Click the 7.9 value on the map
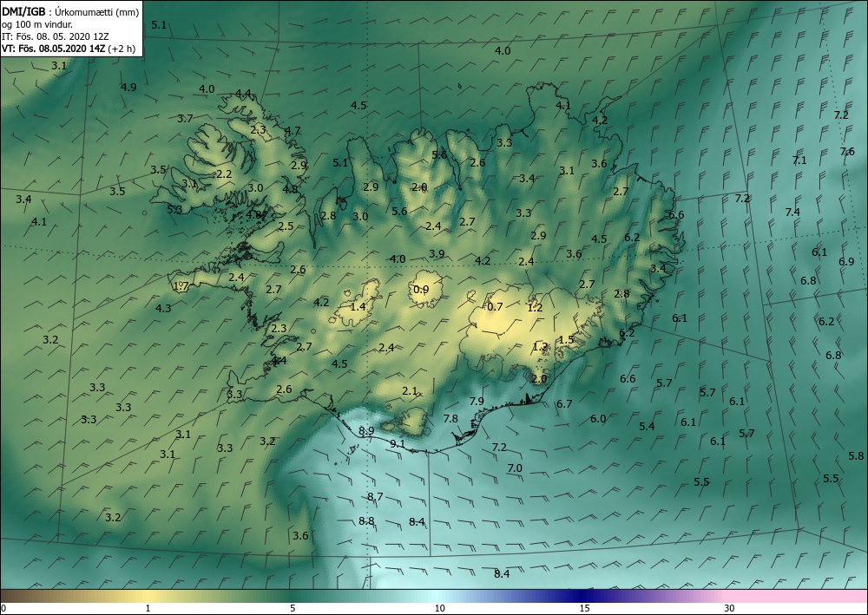 [x=477, y=401]
